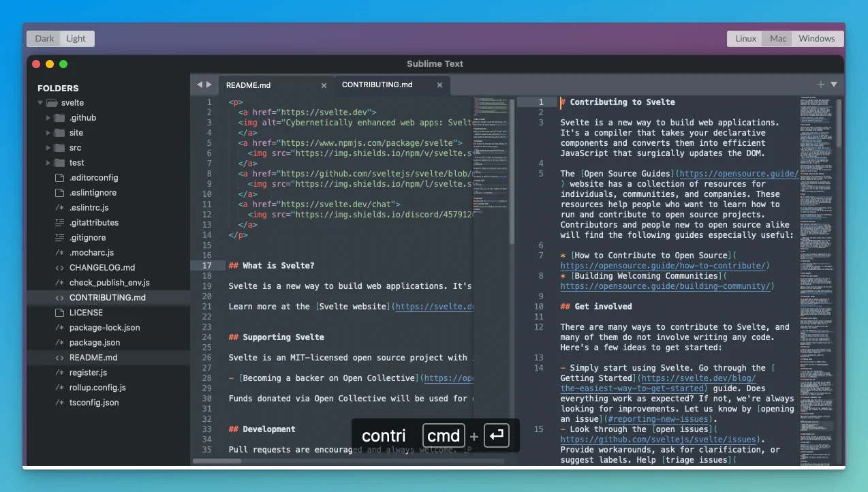Click the .editorconfig file icon
This screenshot has height=492, width=868.
(x=59, y=178)
